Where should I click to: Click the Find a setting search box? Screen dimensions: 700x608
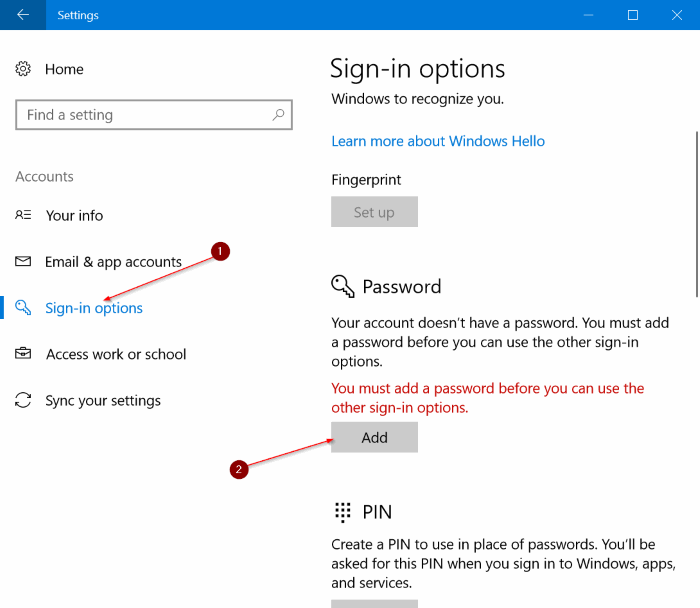pos(154,115)
